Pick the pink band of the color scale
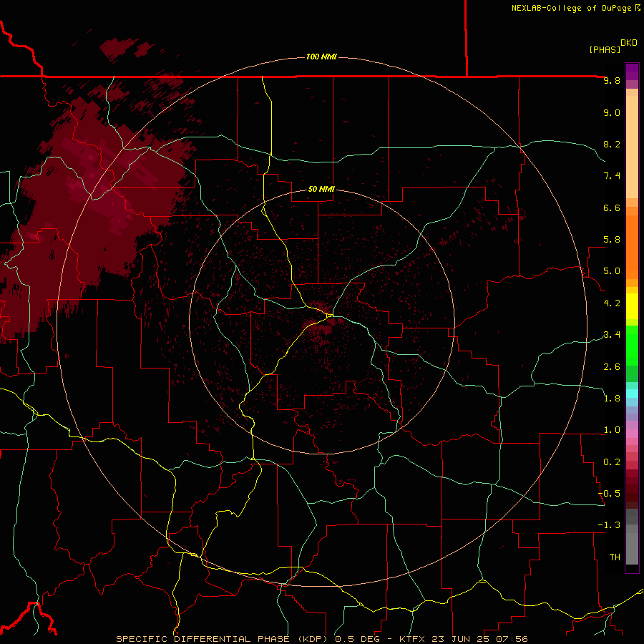 click(632, 434)
